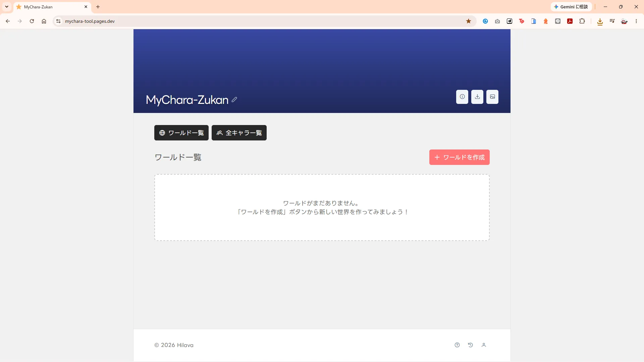Click the © 2026 Hilava footer text
644x362 pixels.
pos(174,345)
